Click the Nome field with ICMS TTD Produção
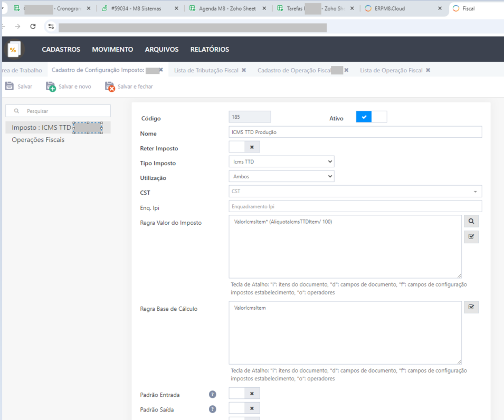The width and height of the screenshot is (504, 420). point(355,132)
